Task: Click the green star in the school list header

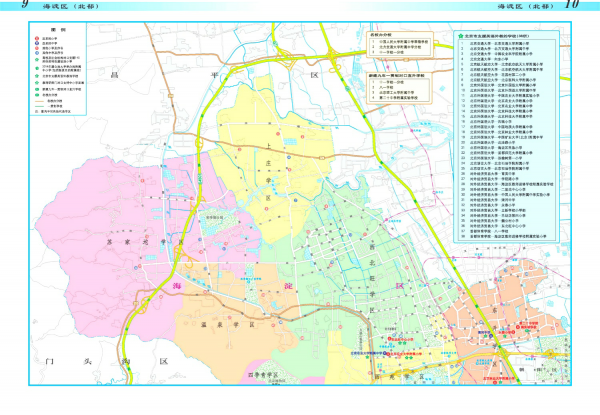Action: 461,35
